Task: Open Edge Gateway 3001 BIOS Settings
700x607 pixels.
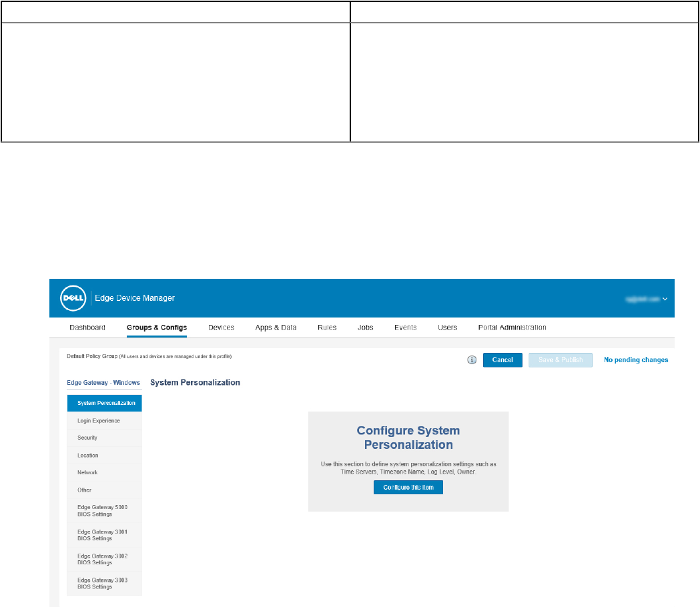Action: 105,535
